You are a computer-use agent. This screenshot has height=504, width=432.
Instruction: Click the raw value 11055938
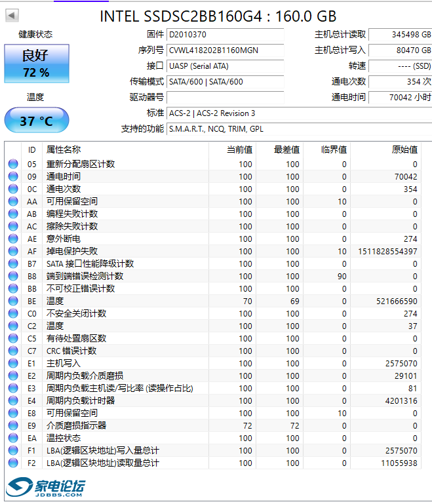point(399,463)
